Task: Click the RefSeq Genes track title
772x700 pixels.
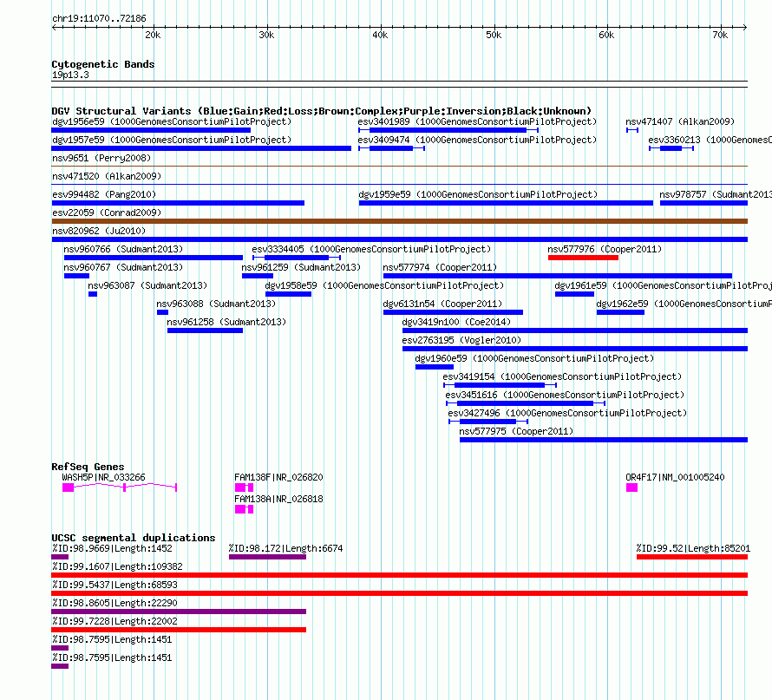Action: click(x=88, y=467)
